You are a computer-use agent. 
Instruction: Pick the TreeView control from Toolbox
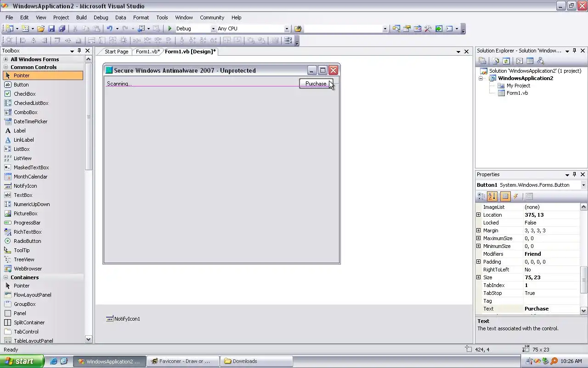click(43, 259)
